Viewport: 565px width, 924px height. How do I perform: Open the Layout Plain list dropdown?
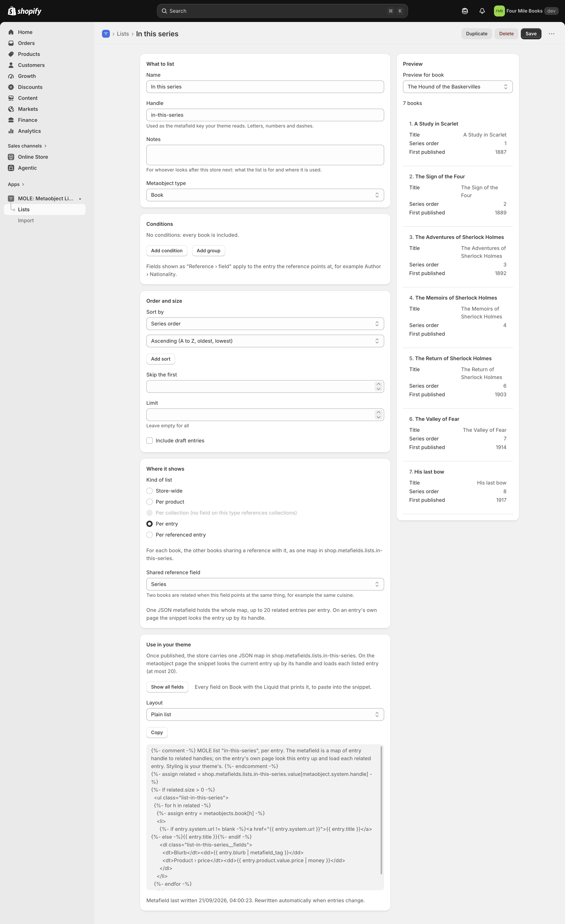(x=265, y=714)
